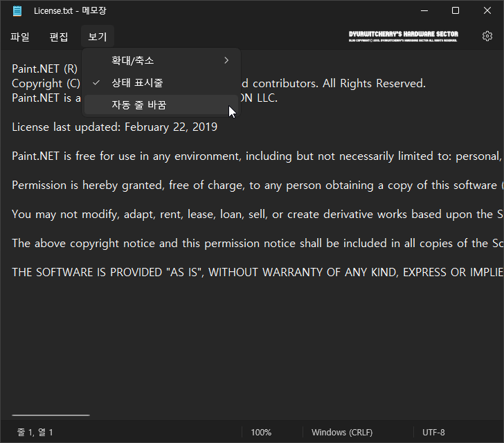Viewport: 504px width, 443px height.
Task: Click the line 'License last updated: February 22, 2019'
Action: tap(115, 127)
